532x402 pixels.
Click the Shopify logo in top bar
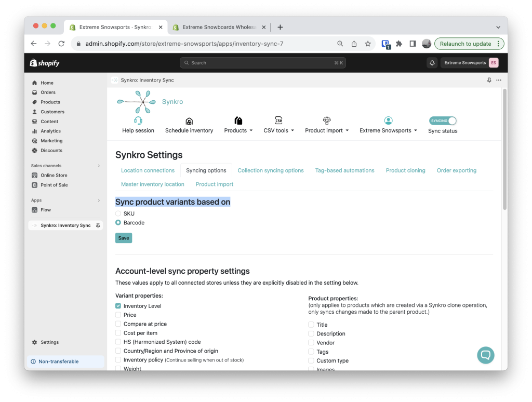[x=45, y=63]
